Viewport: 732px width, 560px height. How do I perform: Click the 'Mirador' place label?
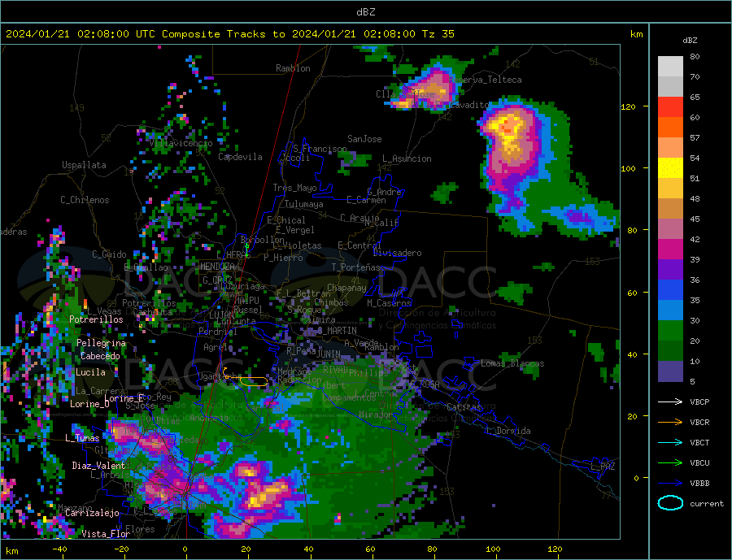click(377, 415)
